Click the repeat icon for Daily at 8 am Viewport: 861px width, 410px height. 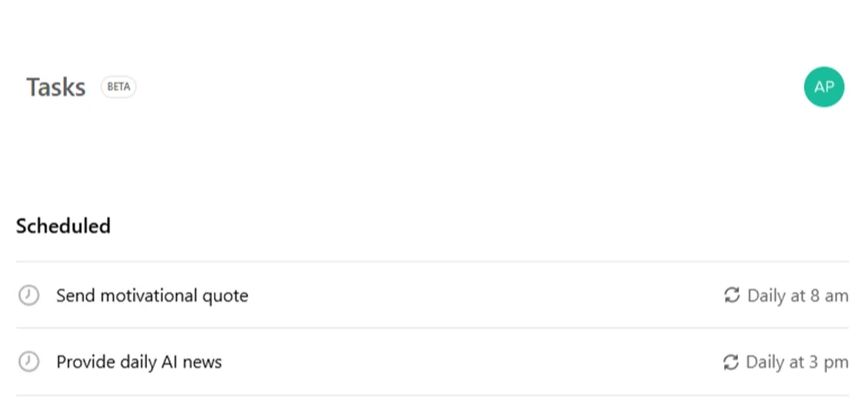[732, 295]
